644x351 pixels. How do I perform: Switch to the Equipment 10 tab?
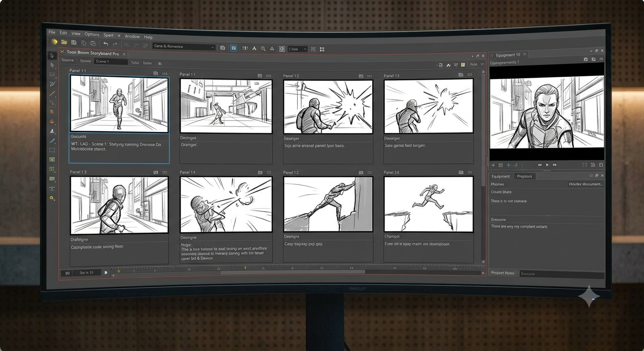pyautogui.click(x=508, y=55)
